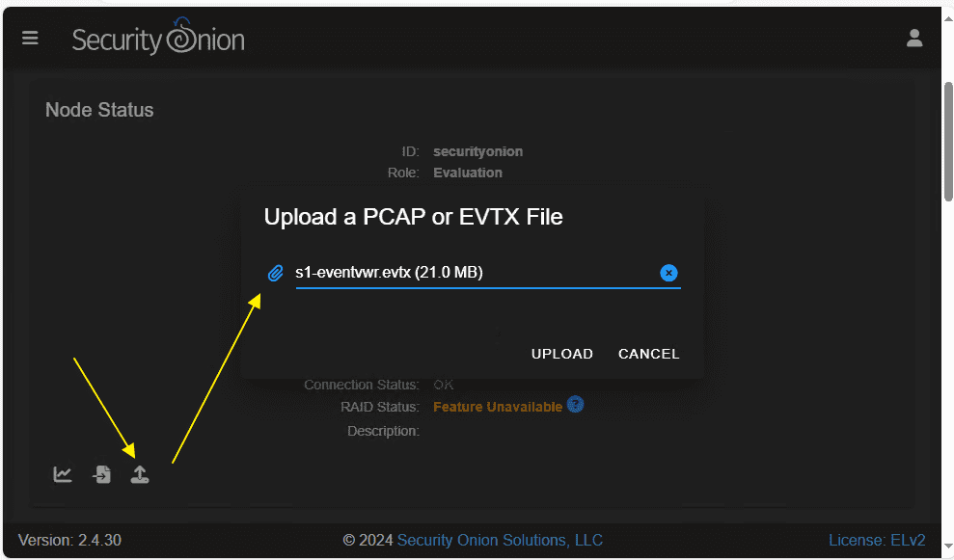This screenshot has height=560, width=954.
Task: Click the Node Status heading
Action: 98,110
